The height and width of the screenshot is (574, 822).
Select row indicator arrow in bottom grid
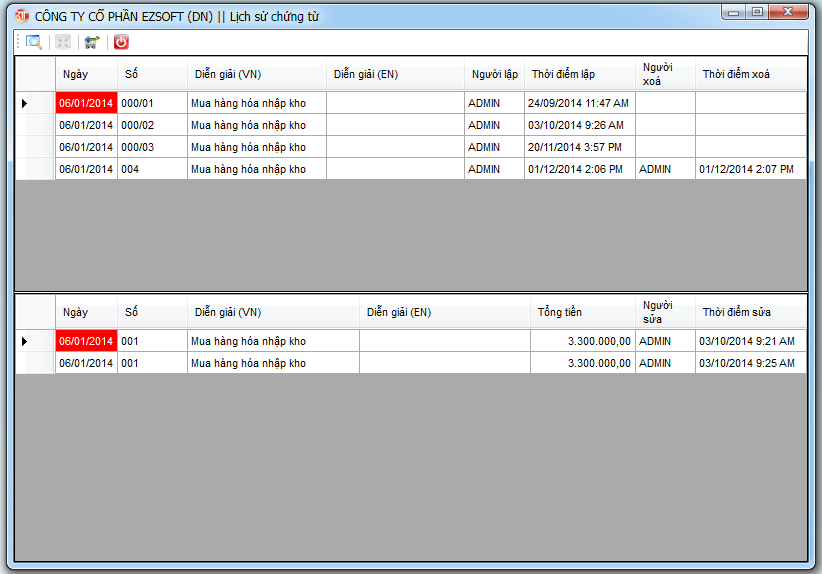[x=25, y=342]
